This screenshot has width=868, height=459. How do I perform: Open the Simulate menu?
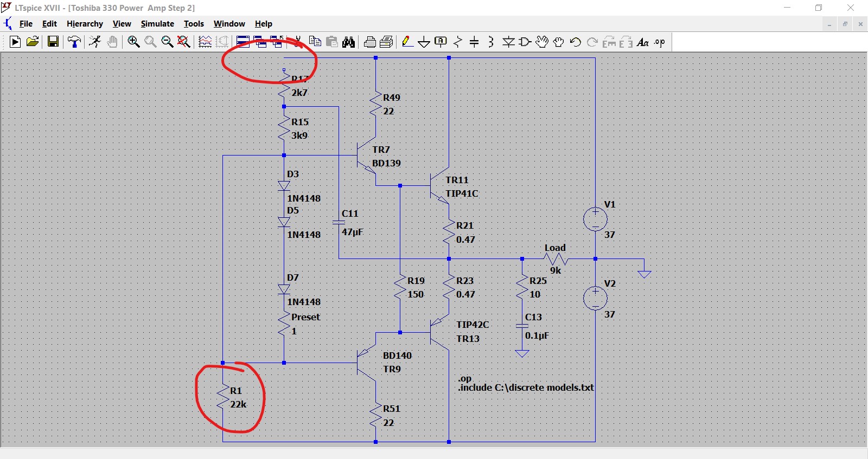tap(157, 24)
